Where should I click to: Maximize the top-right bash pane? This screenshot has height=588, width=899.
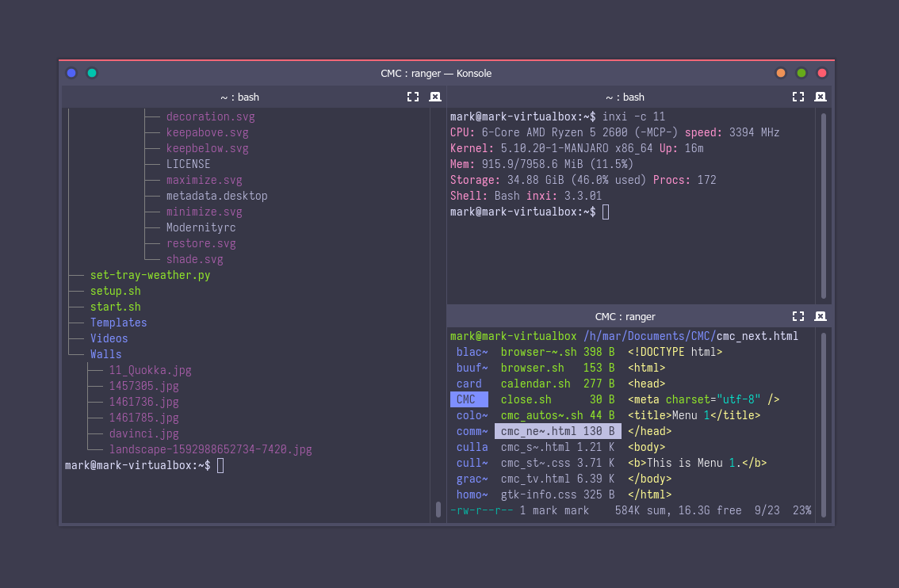798,97
